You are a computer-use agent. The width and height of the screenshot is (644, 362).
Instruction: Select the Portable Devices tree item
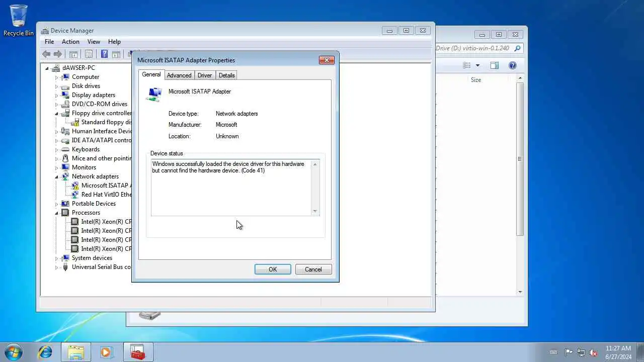click(x=94, y=204)
